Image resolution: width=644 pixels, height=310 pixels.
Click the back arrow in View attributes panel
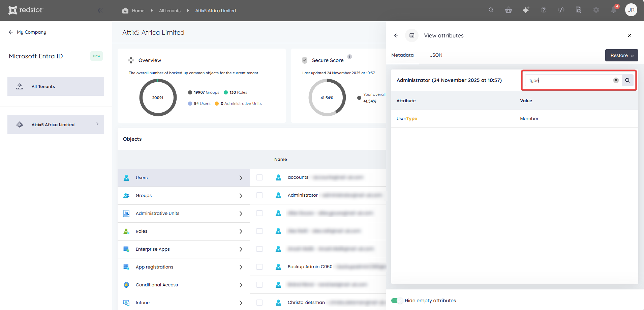point(396,35)
